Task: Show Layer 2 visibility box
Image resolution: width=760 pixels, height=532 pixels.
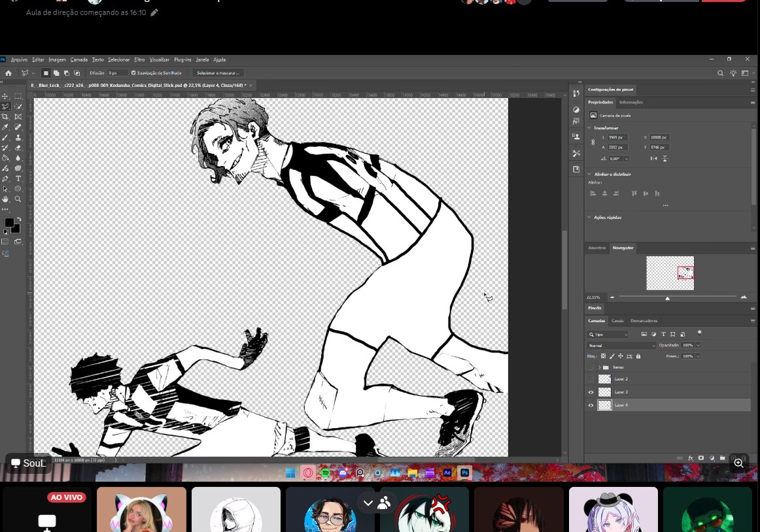Action: click(591, 379)
